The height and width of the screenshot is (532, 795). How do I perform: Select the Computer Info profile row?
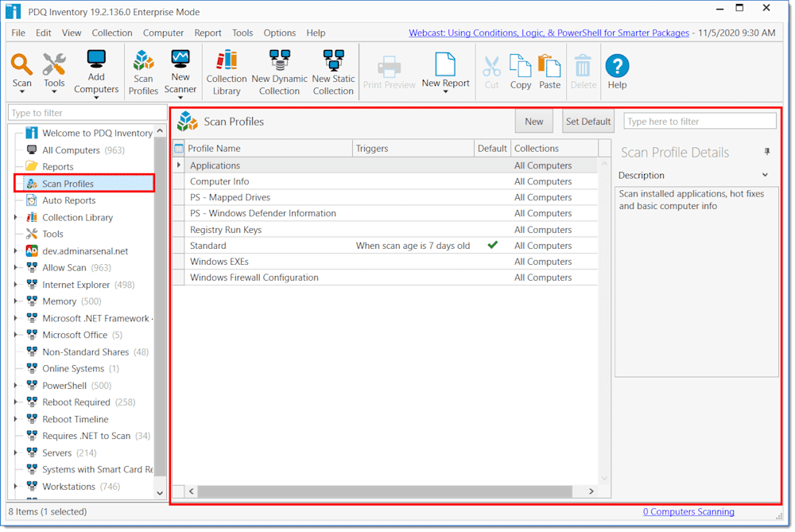386,181
